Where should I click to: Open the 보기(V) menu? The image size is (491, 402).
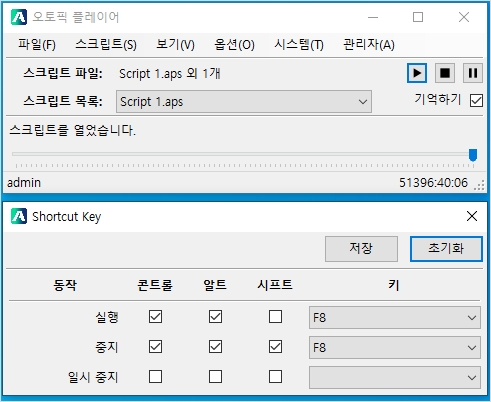click(175, 44)
